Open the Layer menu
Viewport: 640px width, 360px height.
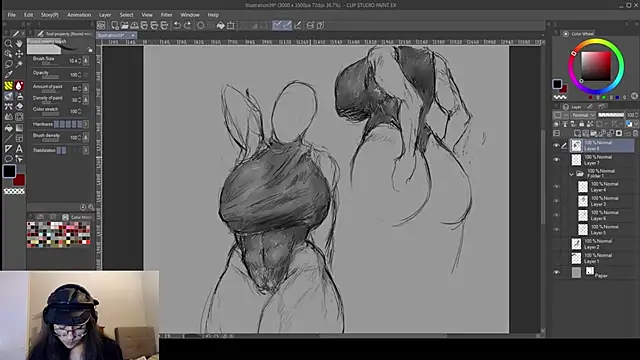(105, 15)
